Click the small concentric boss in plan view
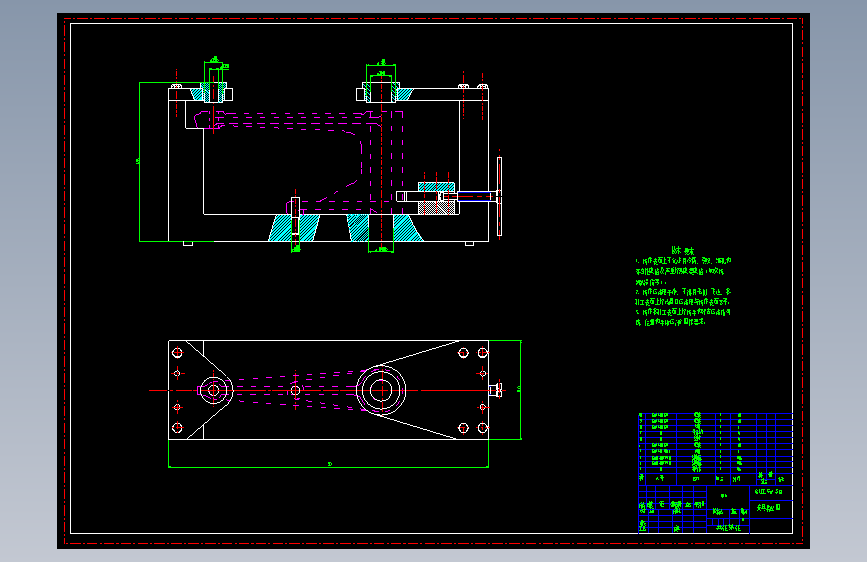Image resolution: width=867 pixels, height=562 pixels. pos(213,391)
